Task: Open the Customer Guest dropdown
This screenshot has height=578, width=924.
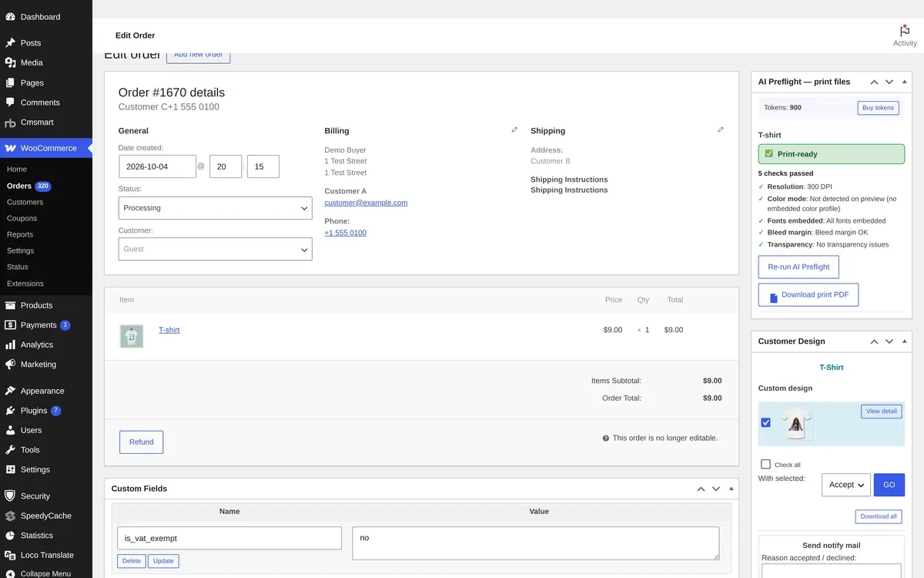Action: tap(216, 249)
